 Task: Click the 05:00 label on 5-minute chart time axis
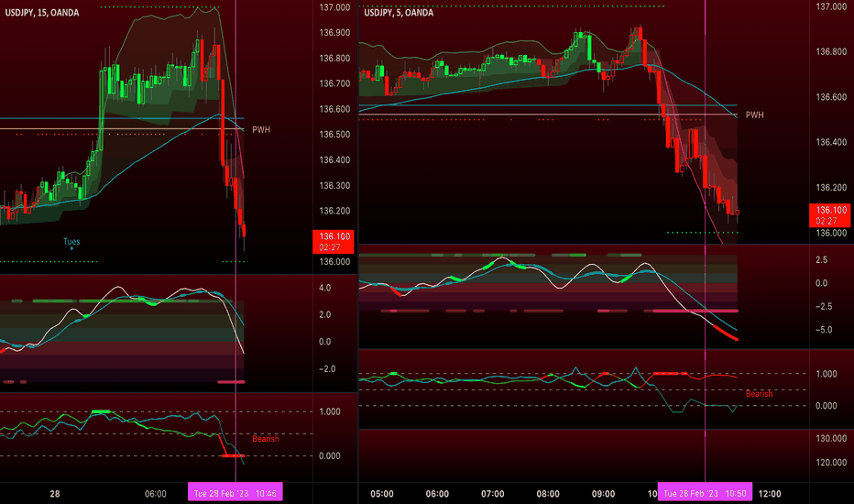(x=382, y=494)
